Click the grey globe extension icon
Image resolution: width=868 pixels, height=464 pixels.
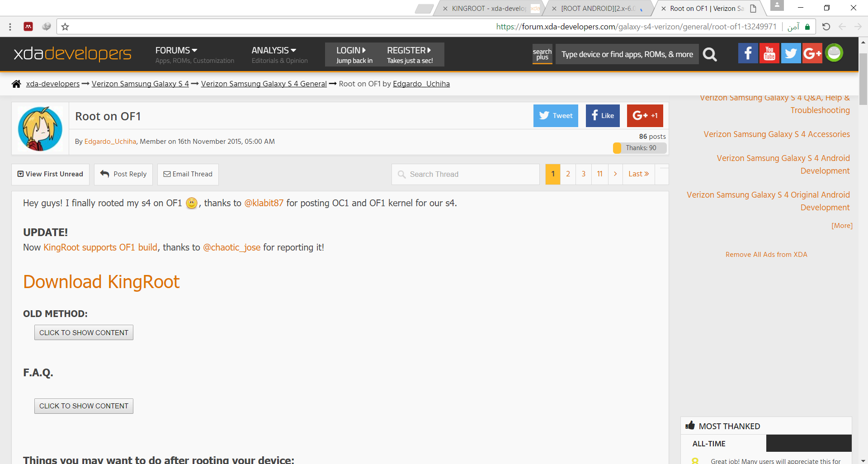(46, 27)
